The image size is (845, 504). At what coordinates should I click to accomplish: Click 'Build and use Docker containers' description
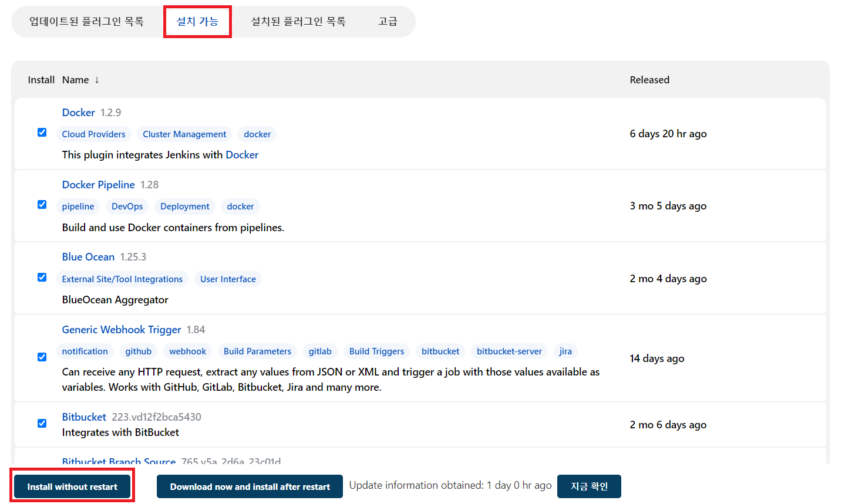173,228
